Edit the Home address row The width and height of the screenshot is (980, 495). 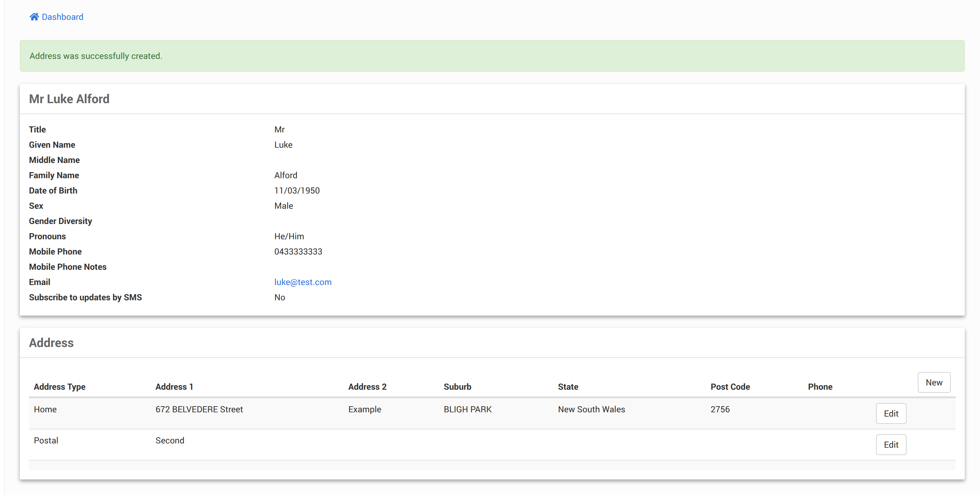[x=891, y=414]
